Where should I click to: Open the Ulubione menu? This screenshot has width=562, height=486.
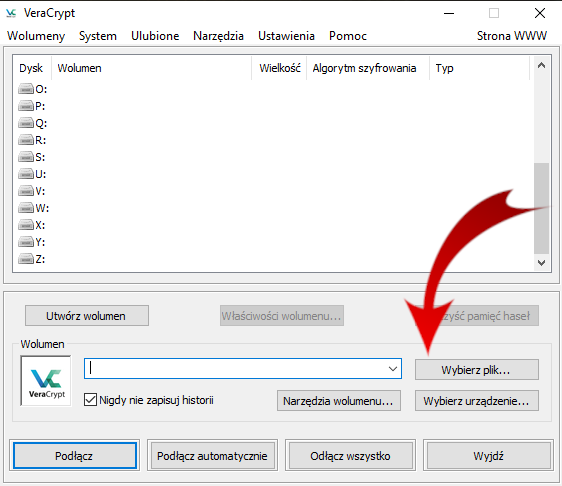pyautogui.click(x=155, y=36)
